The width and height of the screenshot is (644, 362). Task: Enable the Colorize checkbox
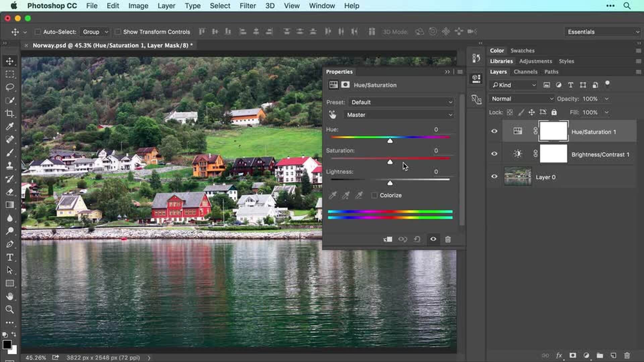(x=374, y=195)
